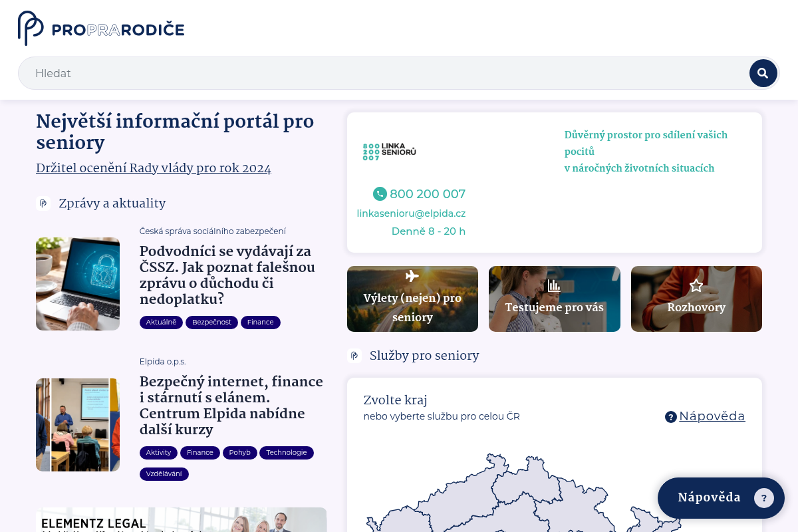The image size is (798, 532).
Task: Select the Vzdělávání tag
Action: [x=164, y=474]
